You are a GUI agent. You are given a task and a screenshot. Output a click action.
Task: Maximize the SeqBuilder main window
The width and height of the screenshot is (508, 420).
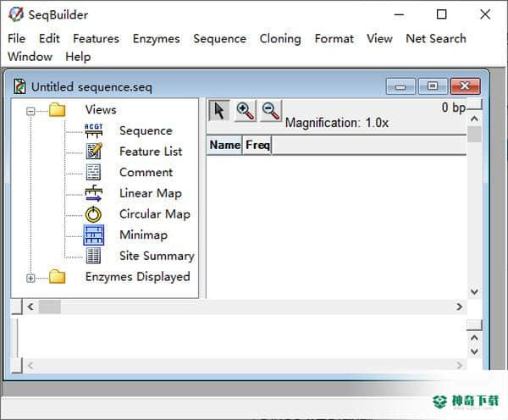[442, 14]
